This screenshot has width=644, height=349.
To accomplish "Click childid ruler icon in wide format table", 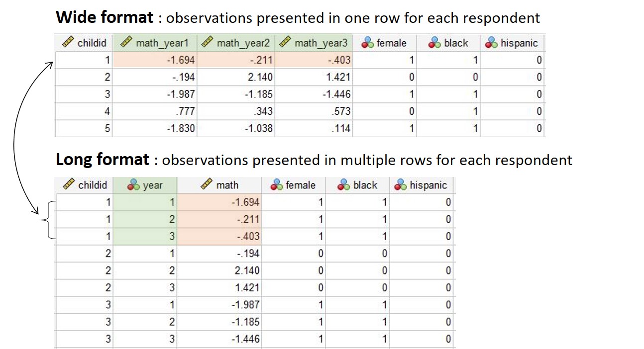I will [x=68, y=43].
